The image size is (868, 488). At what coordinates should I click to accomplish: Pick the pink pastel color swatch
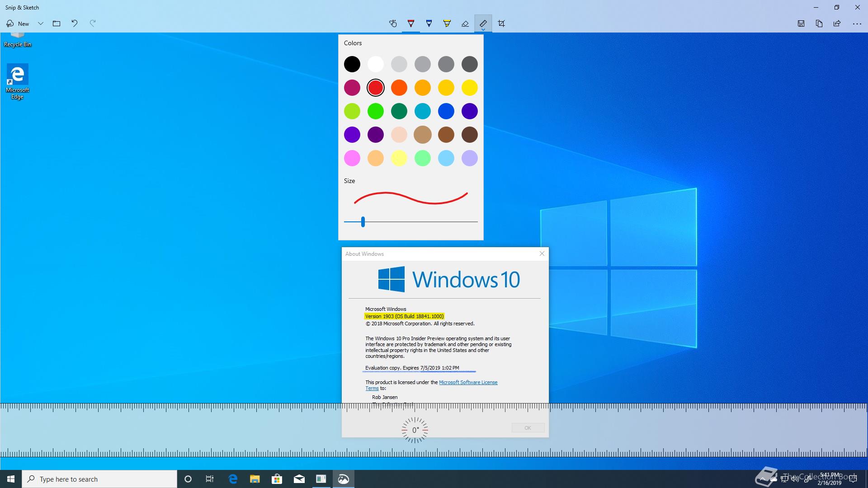(x=352, y=158)
